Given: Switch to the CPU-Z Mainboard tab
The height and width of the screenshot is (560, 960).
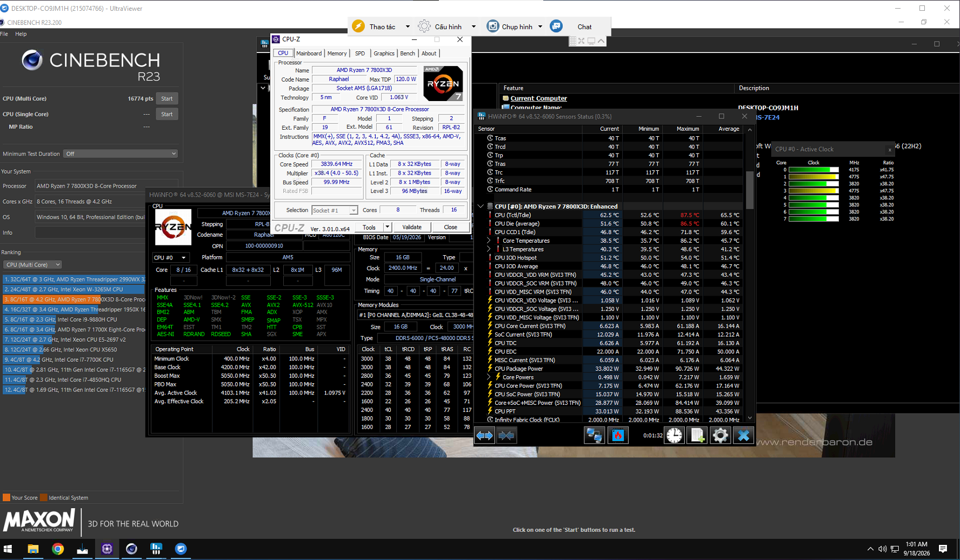Looking at the screenshot, I should (x=309, y=54).
